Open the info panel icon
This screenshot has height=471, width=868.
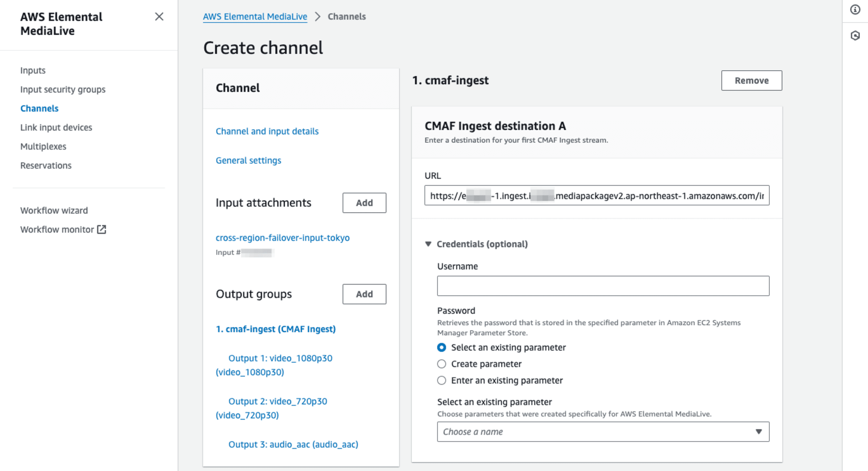[855, 10]
